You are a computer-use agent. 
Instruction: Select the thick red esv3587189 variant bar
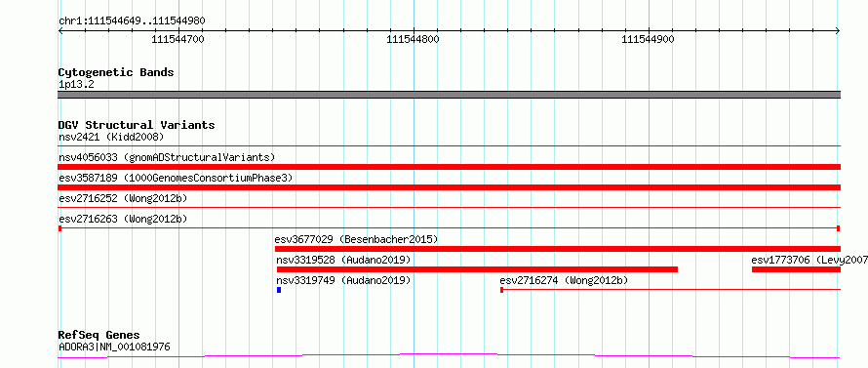tap(449, 187)
